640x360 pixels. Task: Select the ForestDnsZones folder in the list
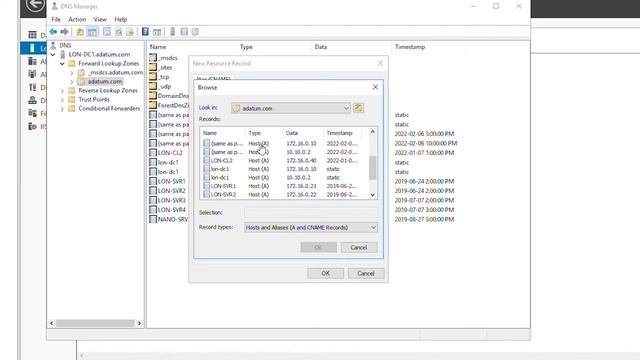(x=169, y=105)
